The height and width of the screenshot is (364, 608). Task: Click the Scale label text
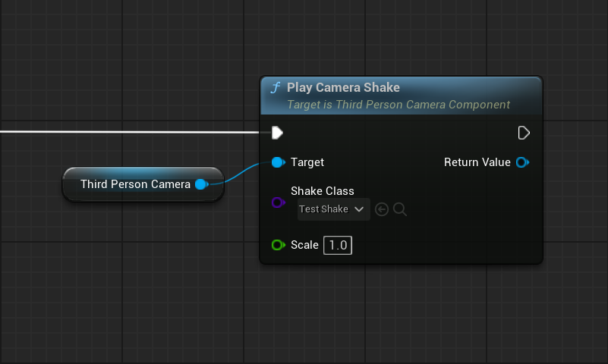point(304,245)
